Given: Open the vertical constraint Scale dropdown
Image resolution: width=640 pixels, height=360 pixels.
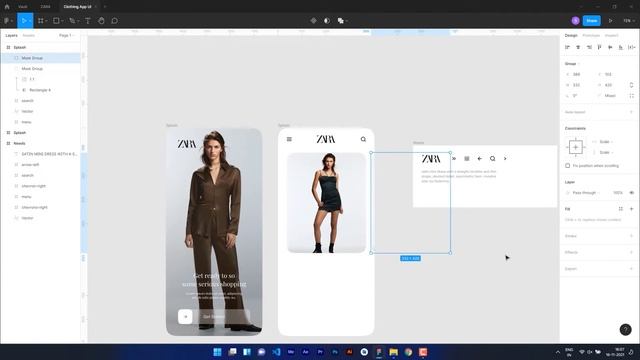Looking at the screenshot, I should 606,152.
